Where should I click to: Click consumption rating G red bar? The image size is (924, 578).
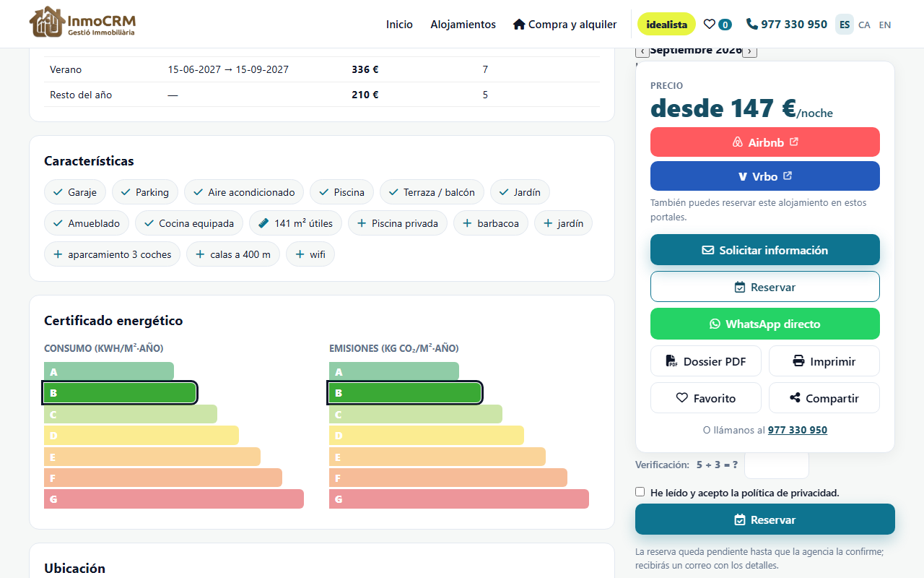click(x=174, y=499)
